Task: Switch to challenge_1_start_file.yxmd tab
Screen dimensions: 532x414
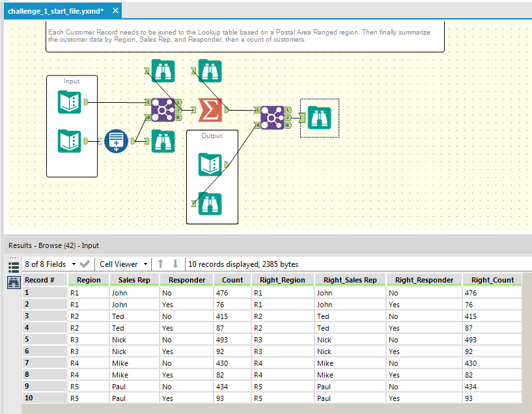Action: click(55, 11)
